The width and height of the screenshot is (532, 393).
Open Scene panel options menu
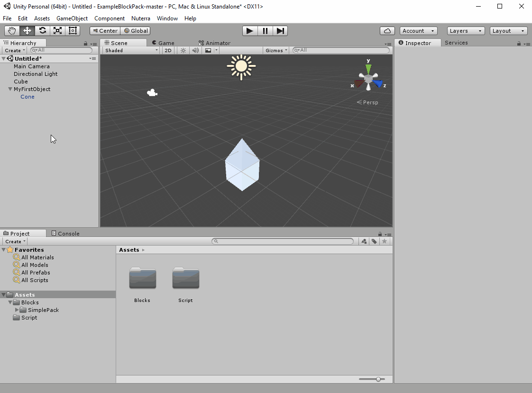click(388, 44)
